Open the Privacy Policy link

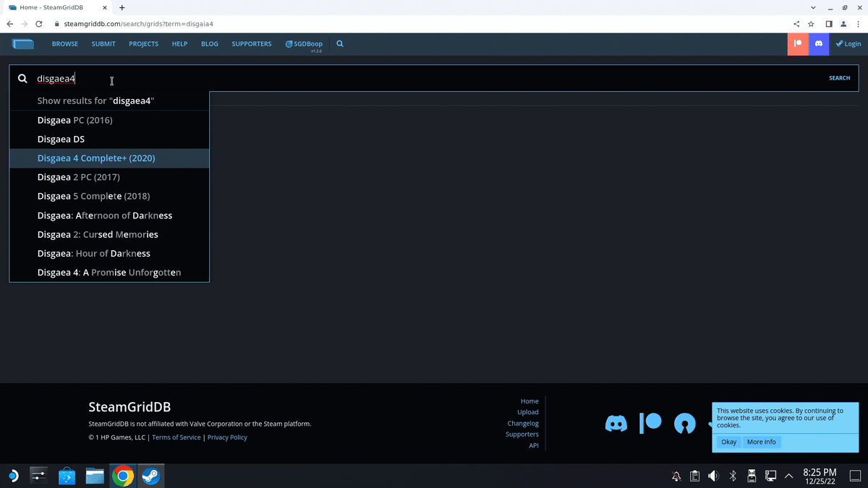click(227, 437)
